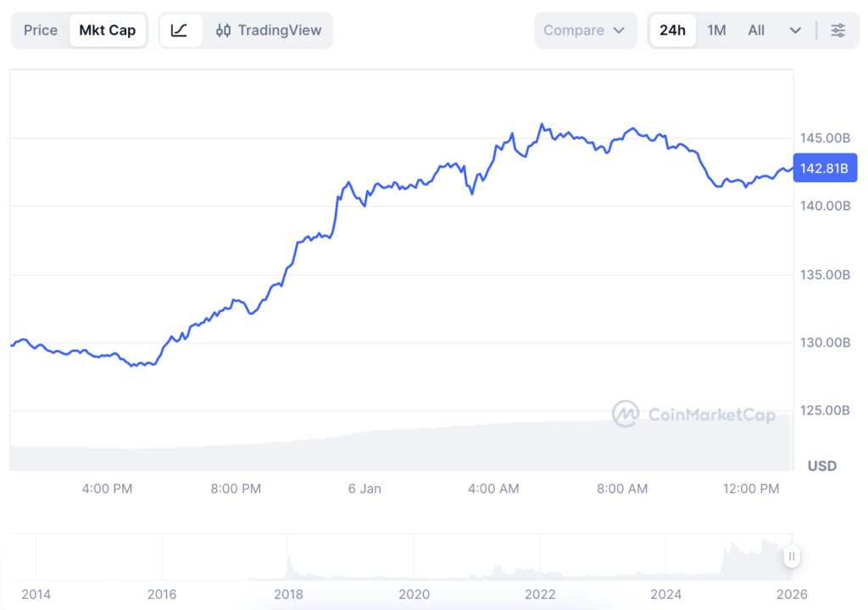The width and height of the screenshot is (868, 610).
Task: Select the Mkt Cap tab
Action: pyautogui.click(x=107, y=30)
